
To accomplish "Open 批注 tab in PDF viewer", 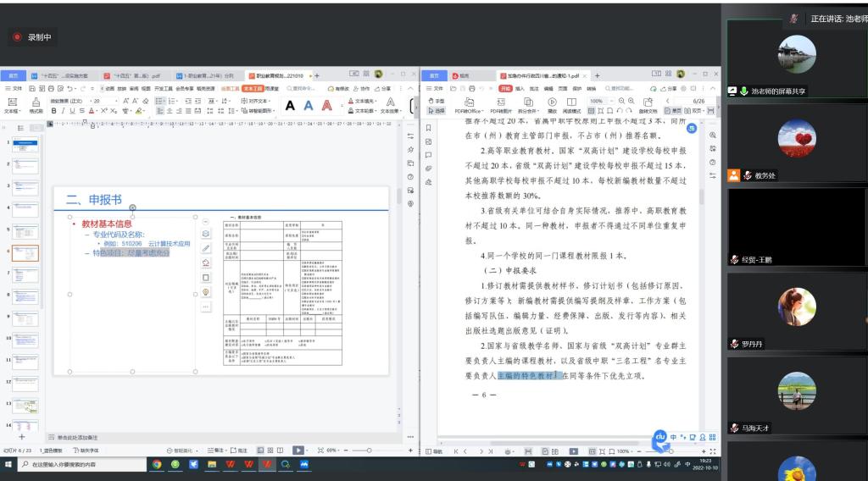I will click(534, 88).
